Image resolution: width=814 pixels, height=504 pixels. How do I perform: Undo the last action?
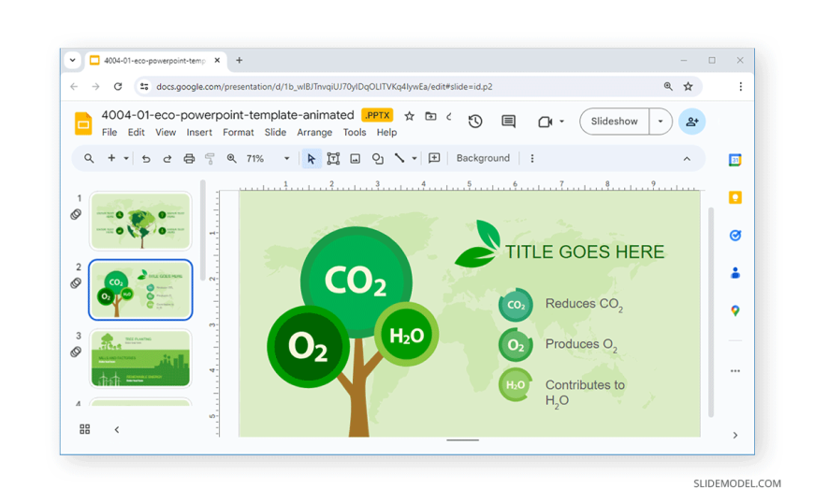pos(146,159)
